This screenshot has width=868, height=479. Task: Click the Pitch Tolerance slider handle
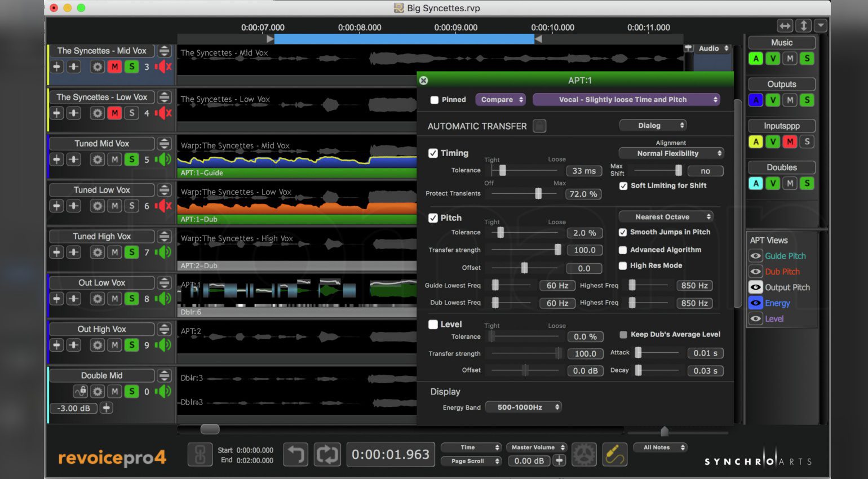coord(499,232)
